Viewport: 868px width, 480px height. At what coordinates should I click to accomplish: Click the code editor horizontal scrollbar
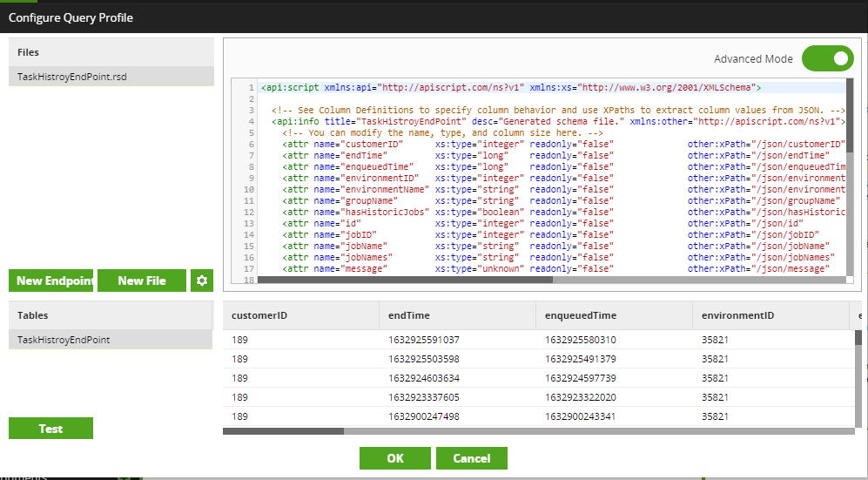tap(405, 280)
